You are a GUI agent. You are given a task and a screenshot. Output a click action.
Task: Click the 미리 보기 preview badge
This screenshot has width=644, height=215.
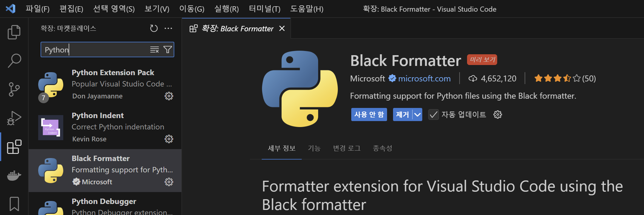(482, 60)
